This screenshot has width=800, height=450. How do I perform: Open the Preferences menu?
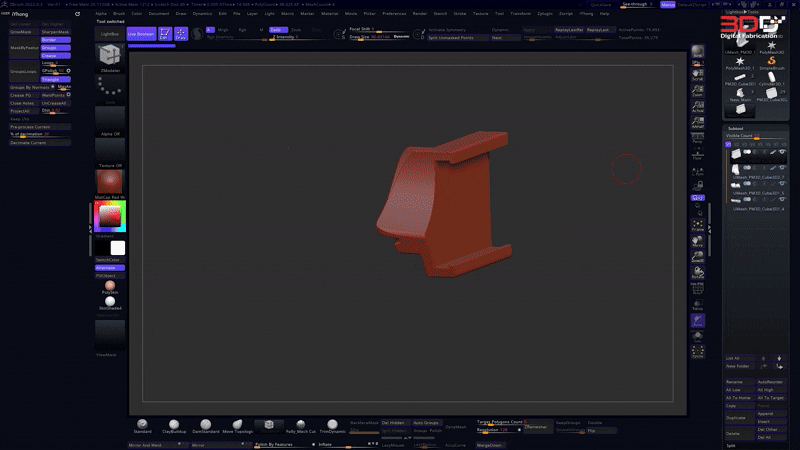tap(394, 14)
